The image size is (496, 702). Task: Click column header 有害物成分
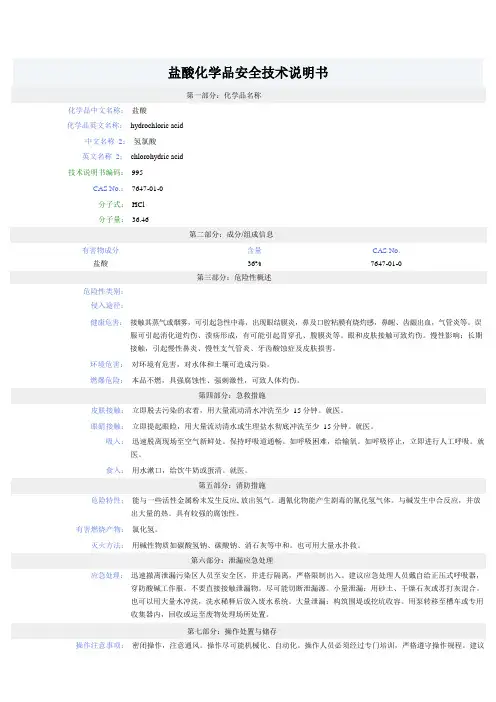coord(101,250)
